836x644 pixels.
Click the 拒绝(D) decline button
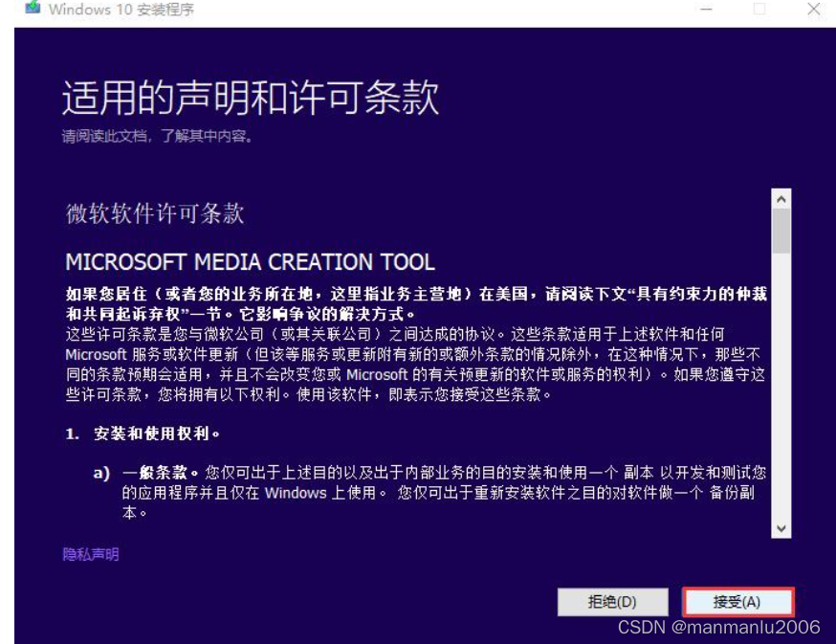[612, 602]
